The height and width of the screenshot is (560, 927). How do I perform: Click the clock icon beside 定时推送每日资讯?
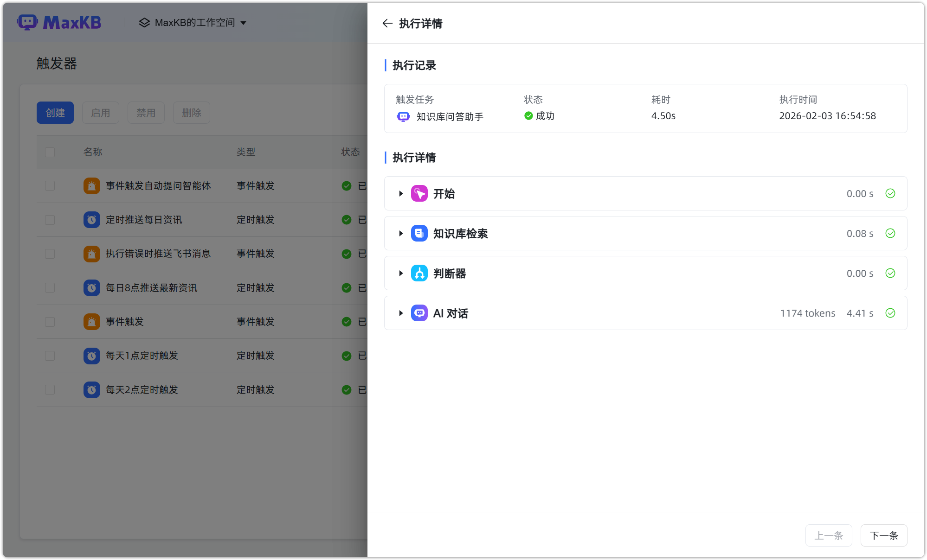click(x=91, y=220)
